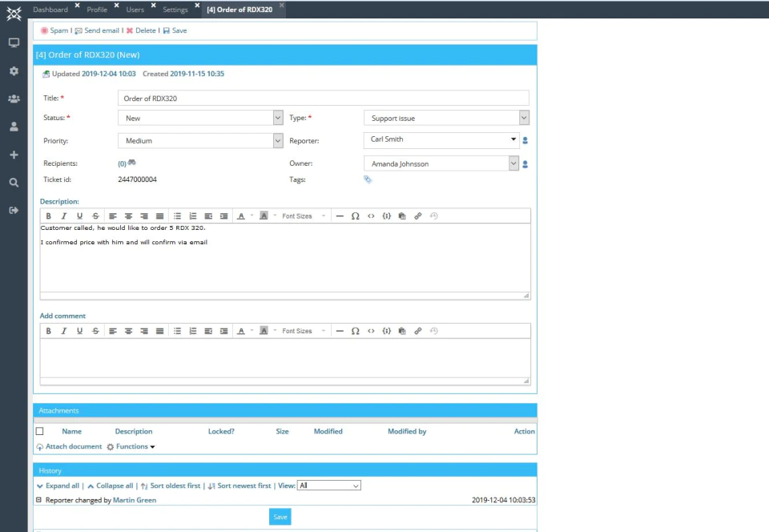
Task: Click the search magnifier in left sidebar
Action: click(14, 183)
